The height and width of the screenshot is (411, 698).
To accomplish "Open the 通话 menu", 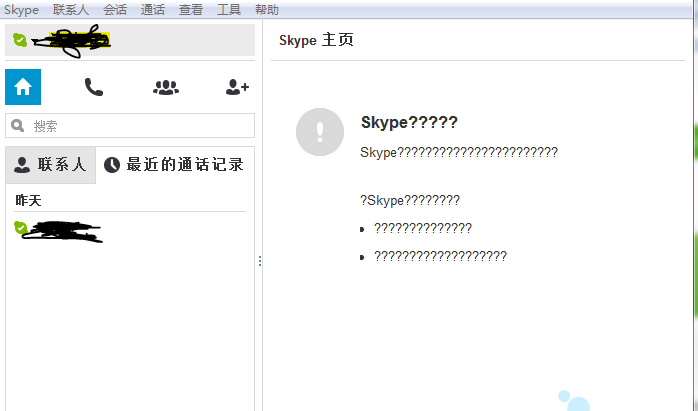I will tap(153, 9).
